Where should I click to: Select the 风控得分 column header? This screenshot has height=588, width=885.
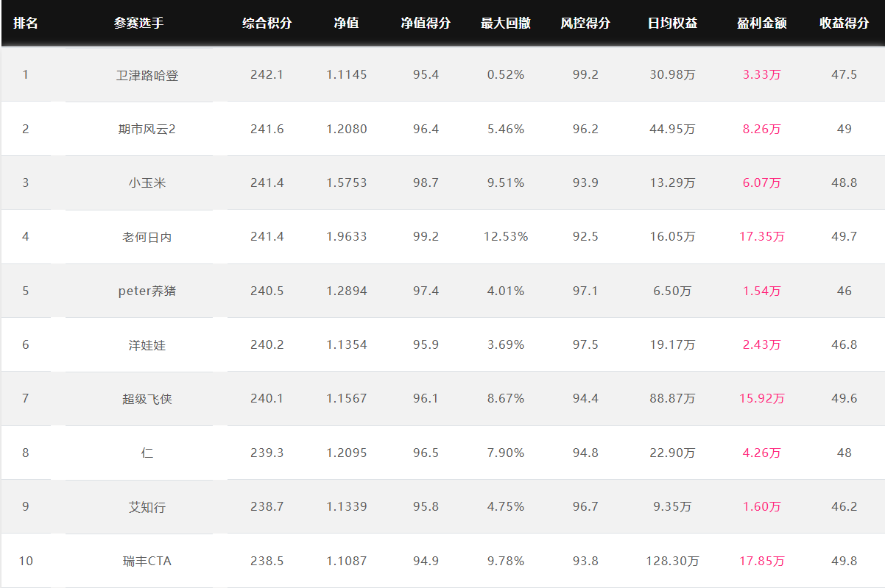[585, 24]
